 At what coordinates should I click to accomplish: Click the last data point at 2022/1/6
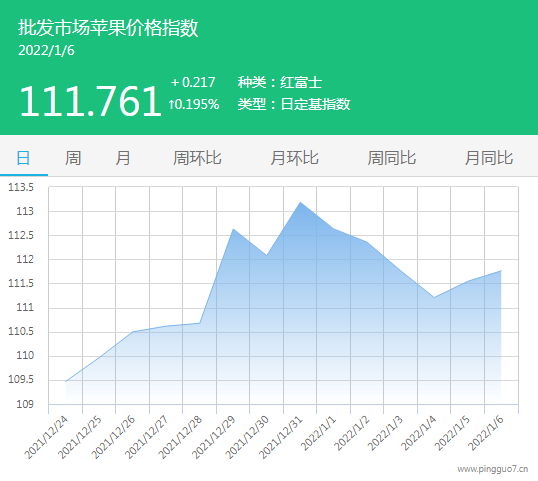pos(501,271)
